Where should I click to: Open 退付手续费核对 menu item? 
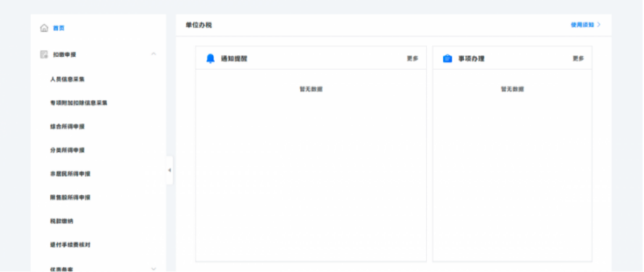point(70,245)
